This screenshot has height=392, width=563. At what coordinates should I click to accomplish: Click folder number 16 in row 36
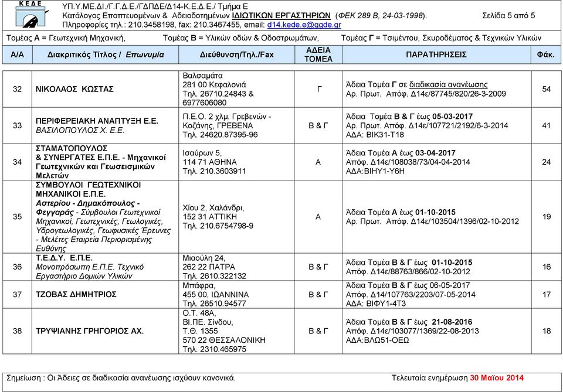[x=547, y=267]
